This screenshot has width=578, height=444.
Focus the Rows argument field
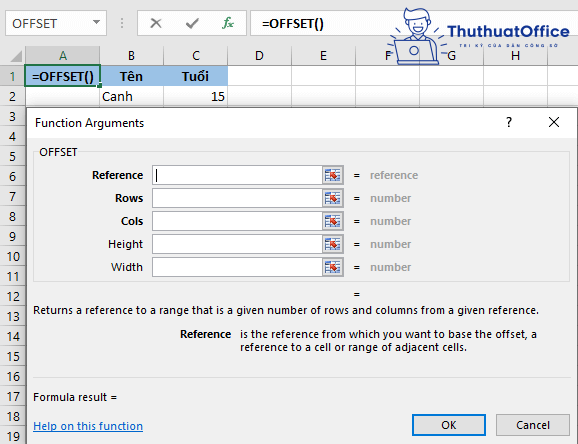237,198
